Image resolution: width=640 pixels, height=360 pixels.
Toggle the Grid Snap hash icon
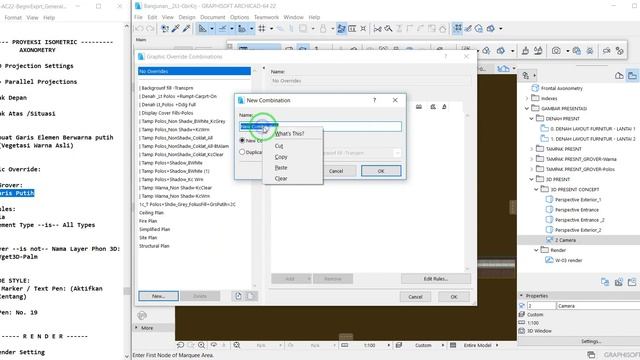click(262, 29)
